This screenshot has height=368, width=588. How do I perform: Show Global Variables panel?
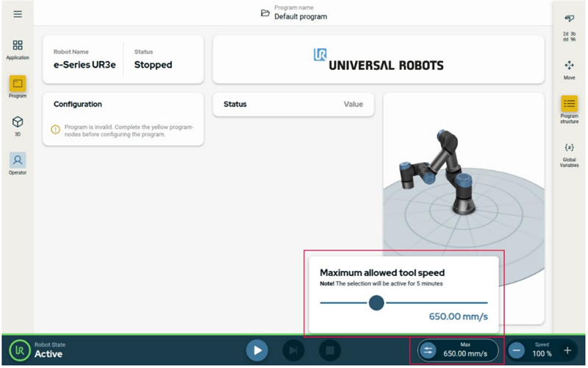[569, 154]
